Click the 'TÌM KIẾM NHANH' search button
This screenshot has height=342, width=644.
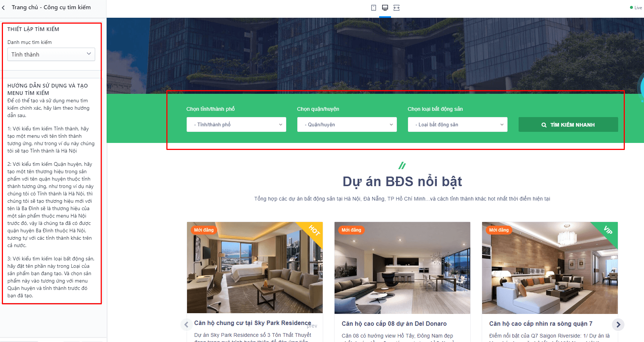(x=568, y=124)
